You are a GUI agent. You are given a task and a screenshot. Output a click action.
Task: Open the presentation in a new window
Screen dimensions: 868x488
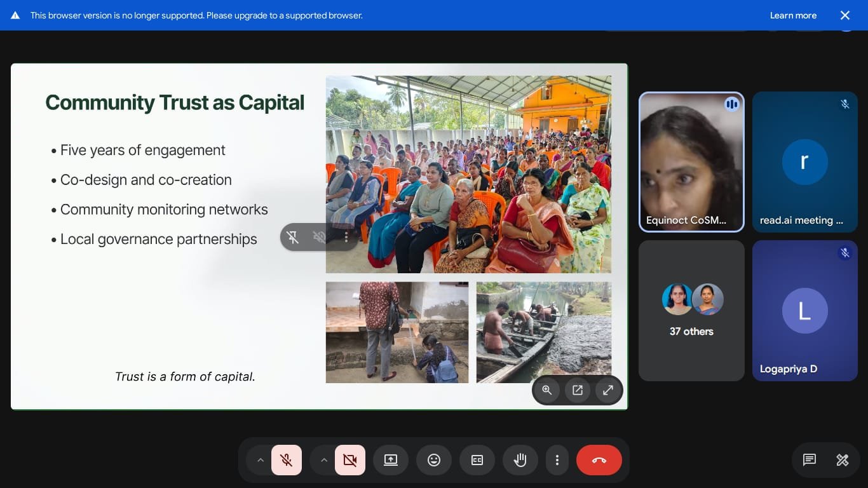tap(578, 390)
